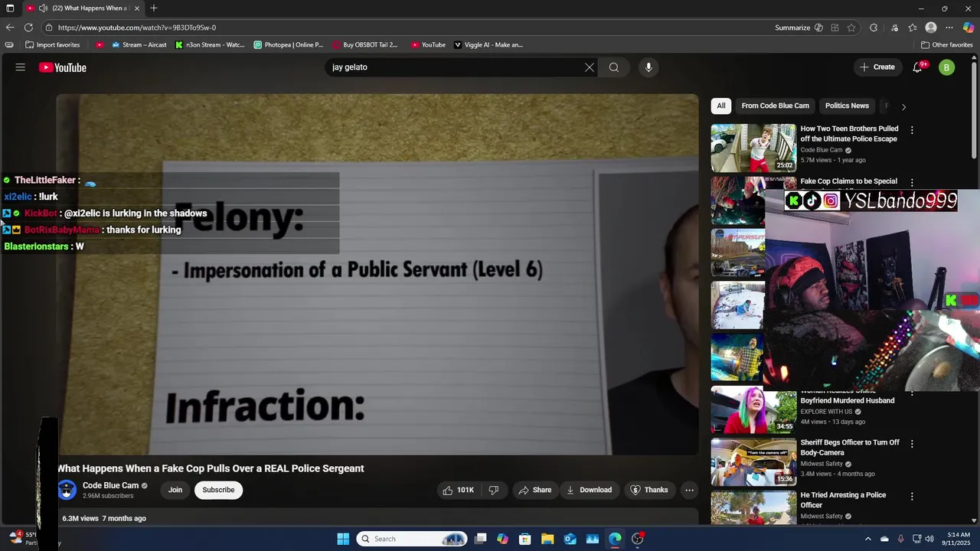The image size is (980, 551).
Task: Open the Sheriff Begs Officer video thumbnail
Action: click(753, 461)
